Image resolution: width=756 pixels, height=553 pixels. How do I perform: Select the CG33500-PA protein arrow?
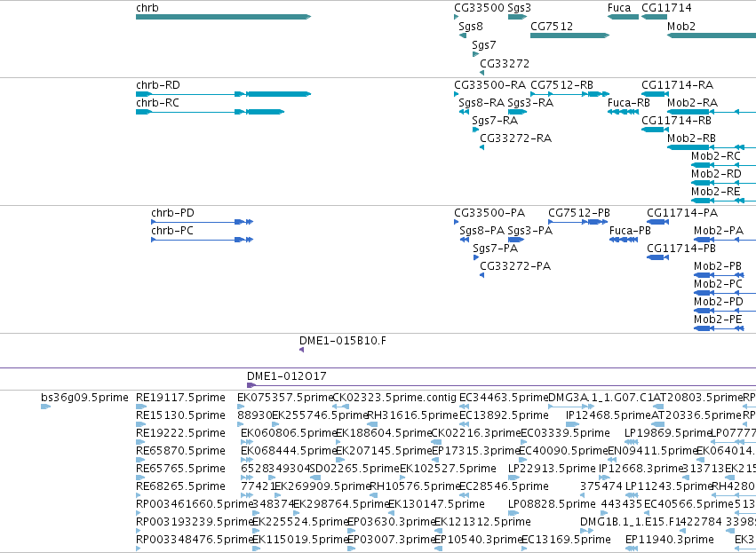pos(456,222)
